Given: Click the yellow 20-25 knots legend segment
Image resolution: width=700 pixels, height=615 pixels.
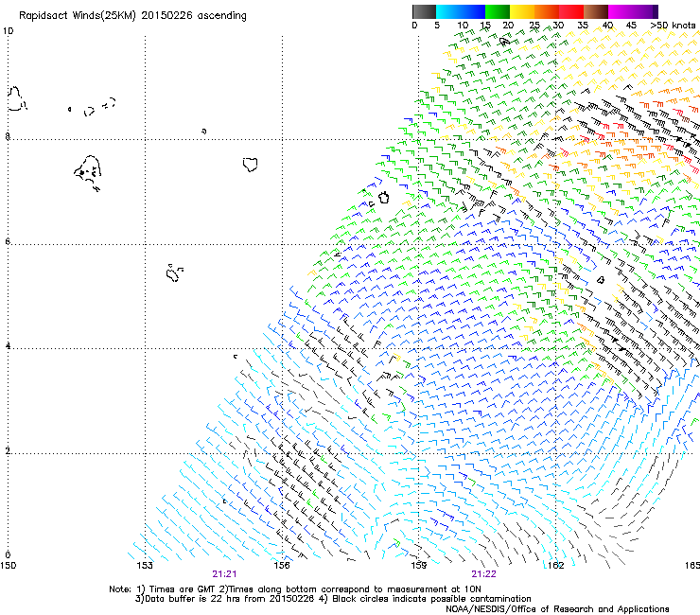Looking at the screenshot, I should [x=522, y=11].
